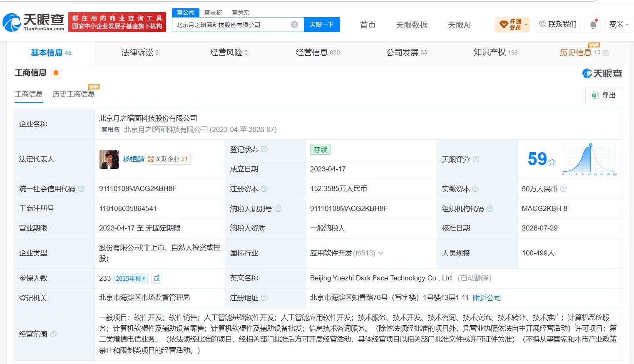Open notifications bell icon

593,25
